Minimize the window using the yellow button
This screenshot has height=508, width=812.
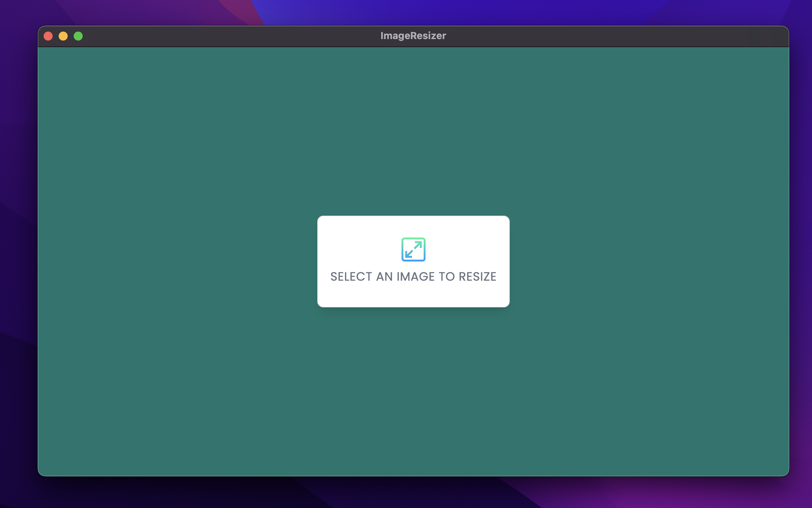(63, 36)
